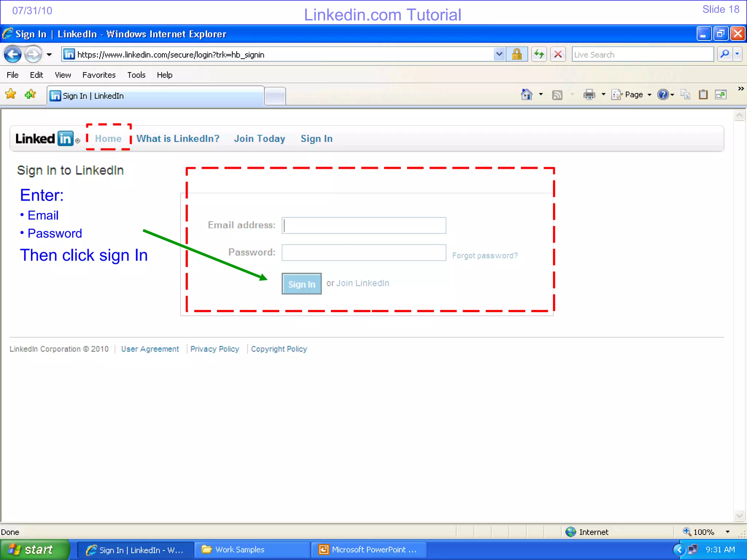Click the zoom level magnifier icon

[x=687, y=532]
